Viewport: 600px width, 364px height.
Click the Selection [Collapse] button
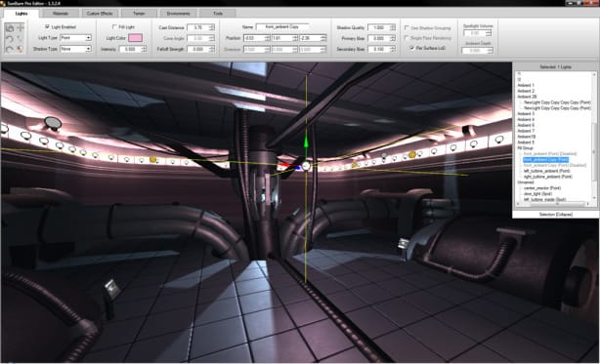(x=556, y=215)
